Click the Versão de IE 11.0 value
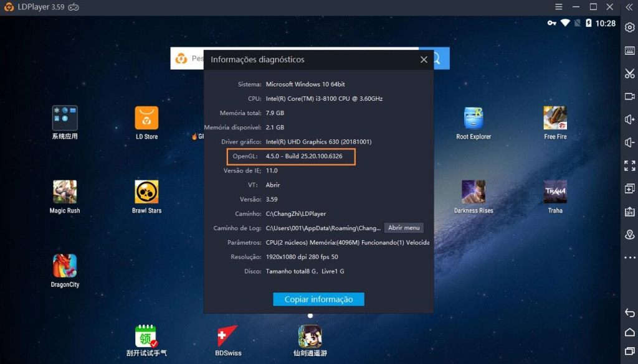638x364 pixels. coord(272,170)
